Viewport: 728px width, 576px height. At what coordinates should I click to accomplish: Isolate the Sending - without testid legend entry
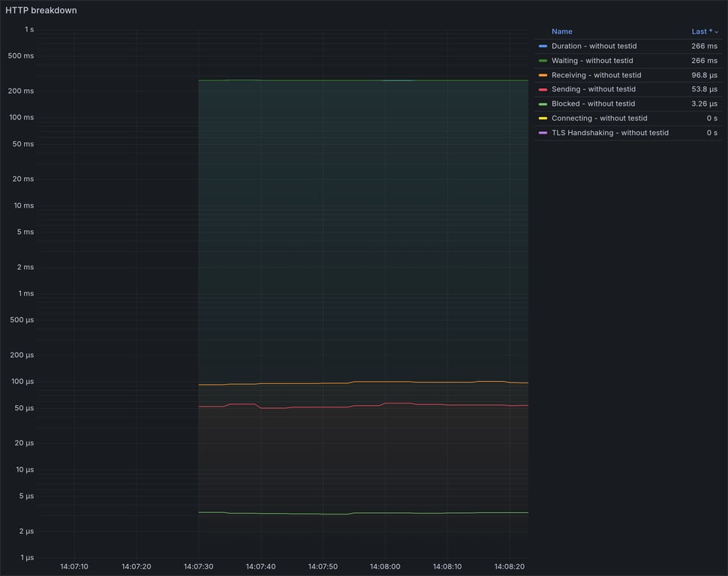[x=594, y=89]
